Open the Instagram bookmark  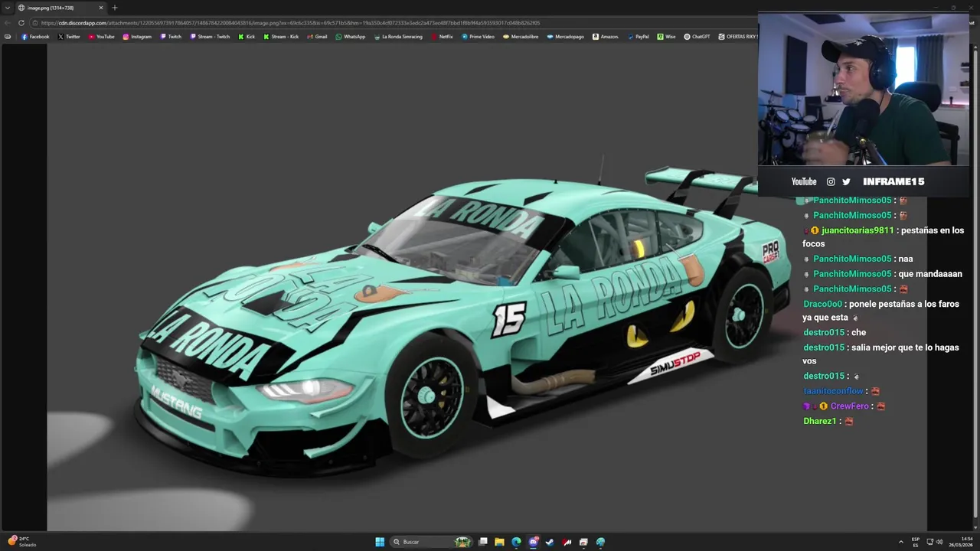(137, 37)
